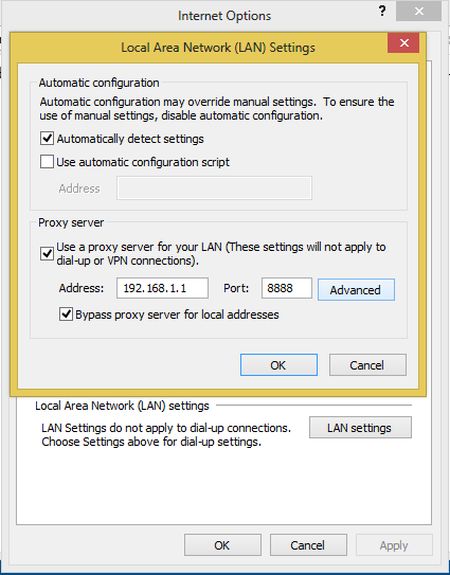Click the 'Port:' label

[x=236, y=288]
